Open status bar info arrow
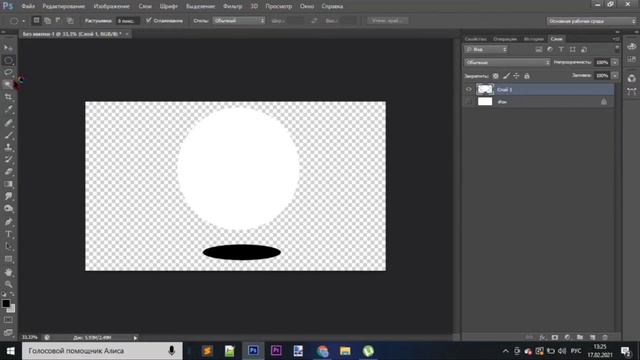The width and height of the screenshot is (640, 360). point(135,338)
